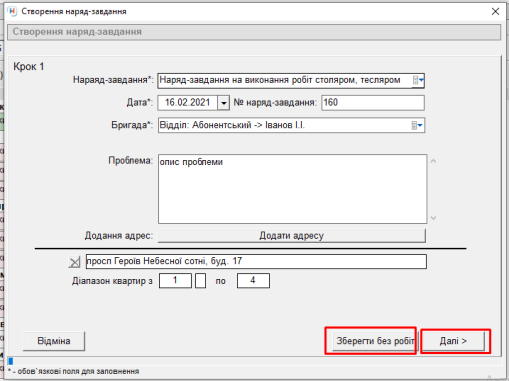The width and height of the screenshot is (509, 381).
Task: Expand the Бригада dropdown list
Action: pyautogui.click(x=417, y=126)
